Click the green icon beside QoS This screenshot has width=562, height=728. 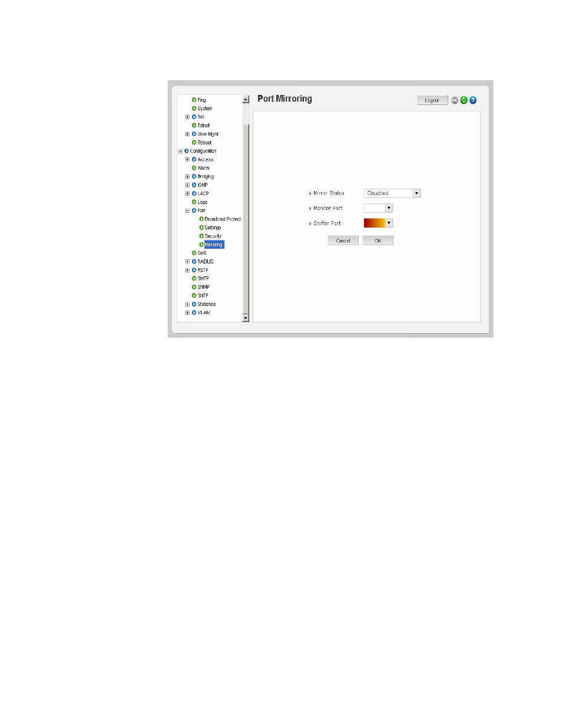194,253
